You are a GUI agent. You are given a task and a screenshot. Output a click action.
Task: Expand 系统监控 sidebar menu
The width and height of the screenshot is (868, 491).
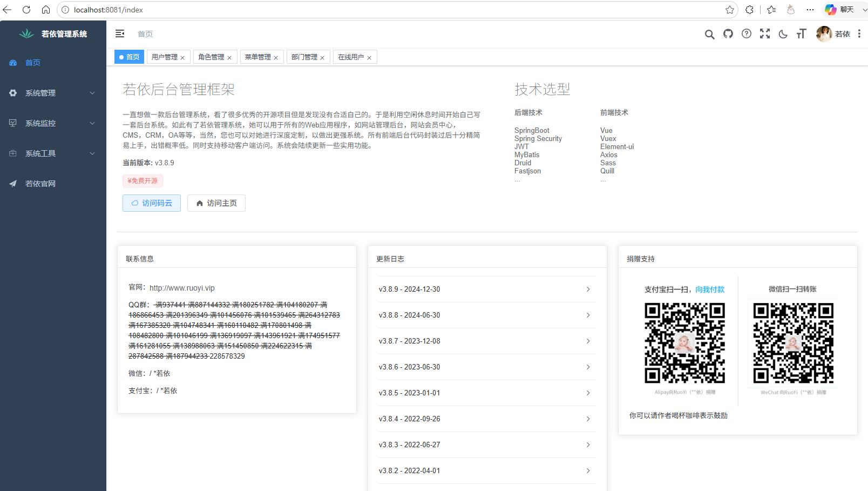point(53,123)
